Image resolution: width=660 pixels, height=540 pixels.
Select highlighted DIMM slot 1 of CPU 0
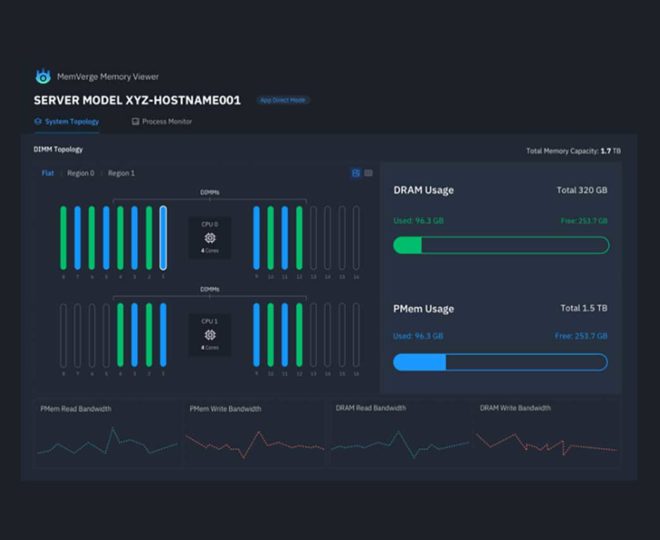(x=163, y=238)
